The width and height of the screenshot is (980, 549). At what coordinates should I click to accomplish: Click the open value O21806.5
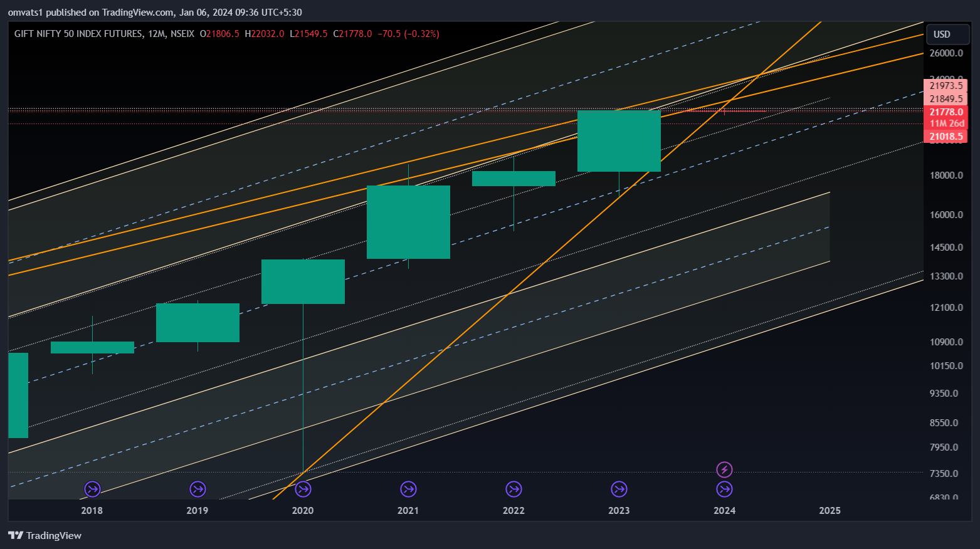[219, 34]
